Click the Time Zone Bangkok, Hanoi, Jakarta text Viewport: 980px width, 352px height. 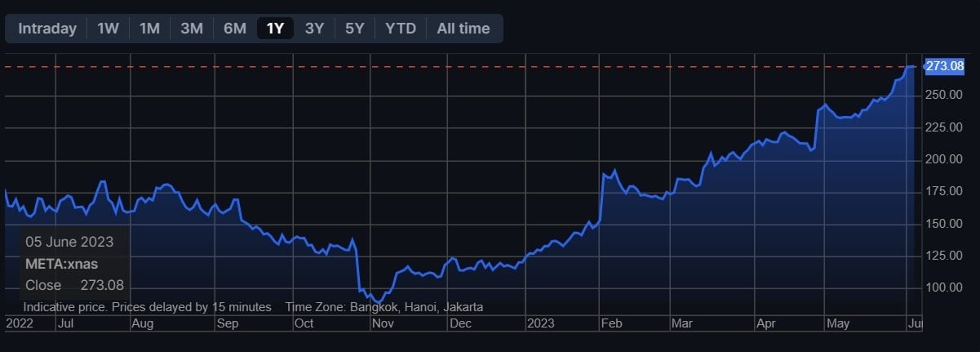384,307
